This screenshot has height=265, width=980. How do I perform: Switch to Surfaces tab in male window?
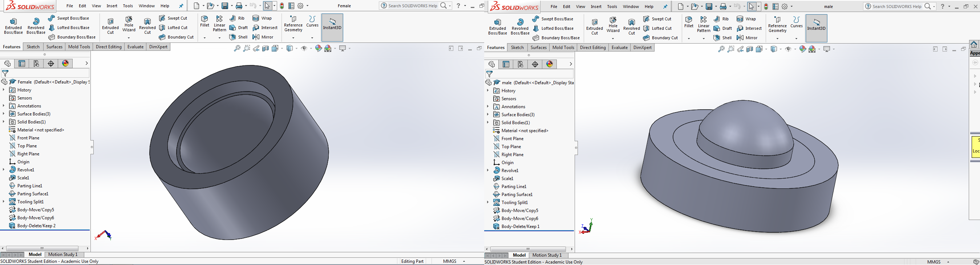pyautogui.click(x=539, y=48)
